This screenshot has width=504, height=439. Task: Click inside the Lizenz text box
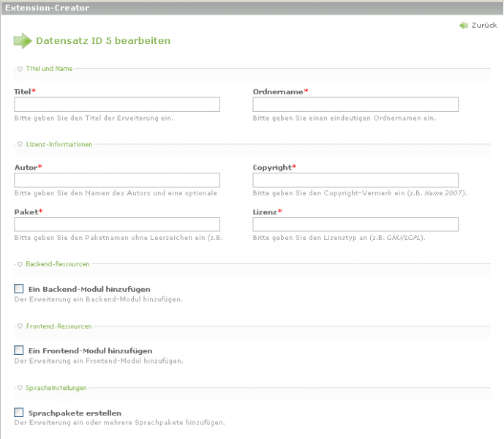tap(356, 225)
